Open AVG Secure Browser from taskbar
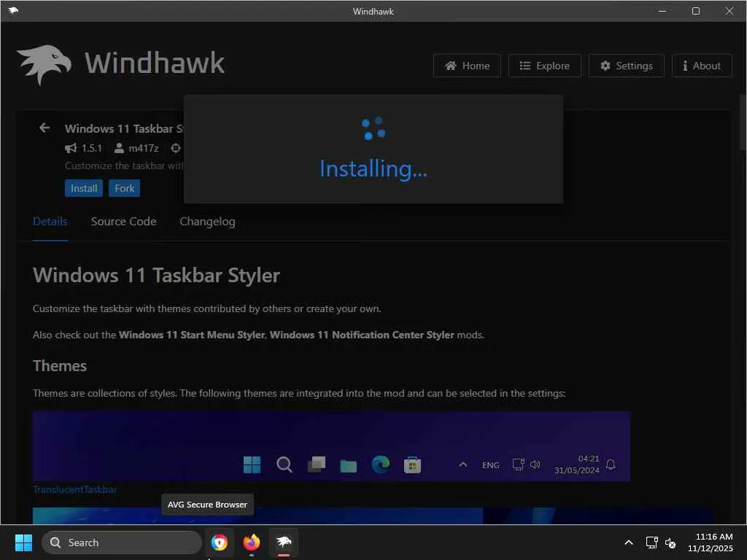 pos(219,542)
